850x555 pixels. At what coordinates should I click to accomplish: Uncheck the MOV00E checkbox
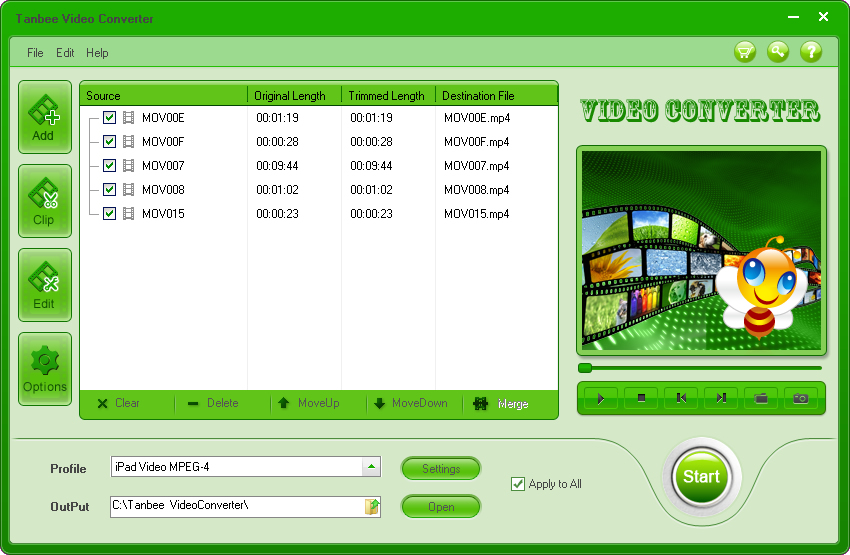(x=110, y=118)
